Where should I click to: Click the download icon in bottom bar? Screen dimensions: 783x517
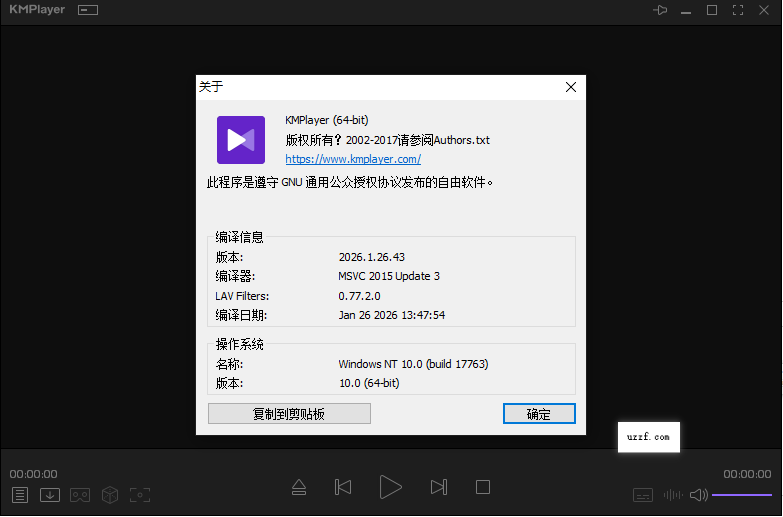point(50,495)
